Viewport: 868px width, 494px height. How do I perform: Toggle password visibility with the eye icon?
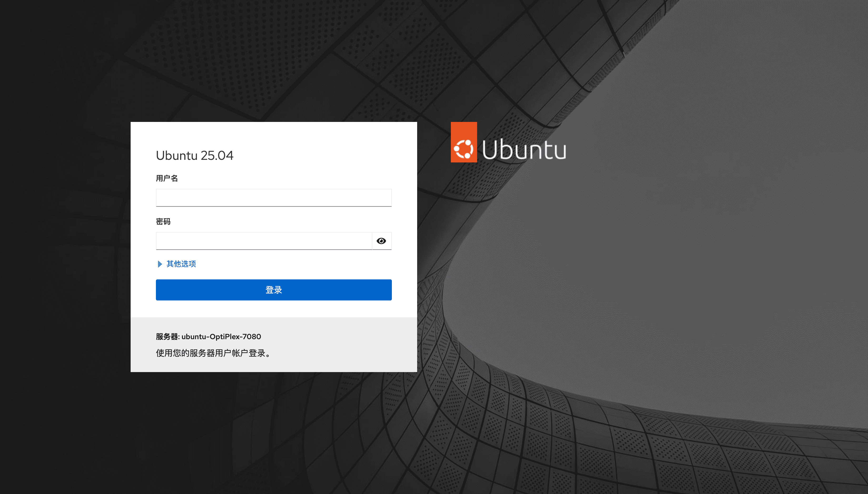pyautogui.click(x=381, y=241)
